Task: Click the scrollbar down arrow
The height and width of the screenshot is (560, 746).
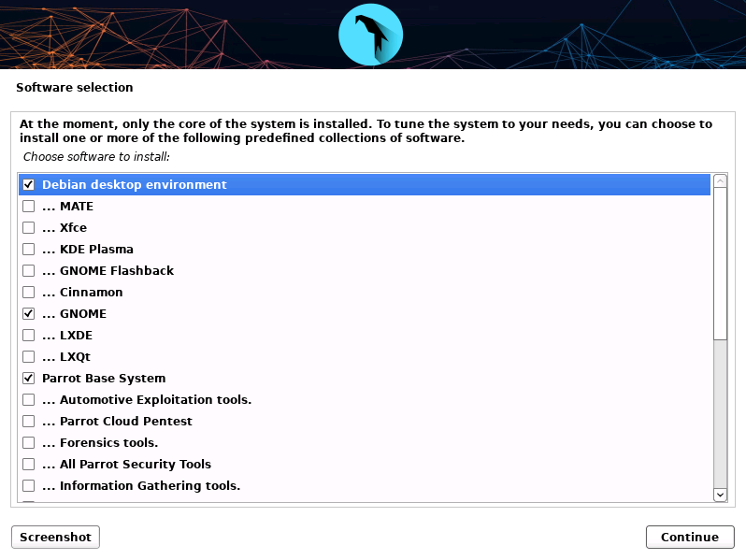Action: click(721, 495)
